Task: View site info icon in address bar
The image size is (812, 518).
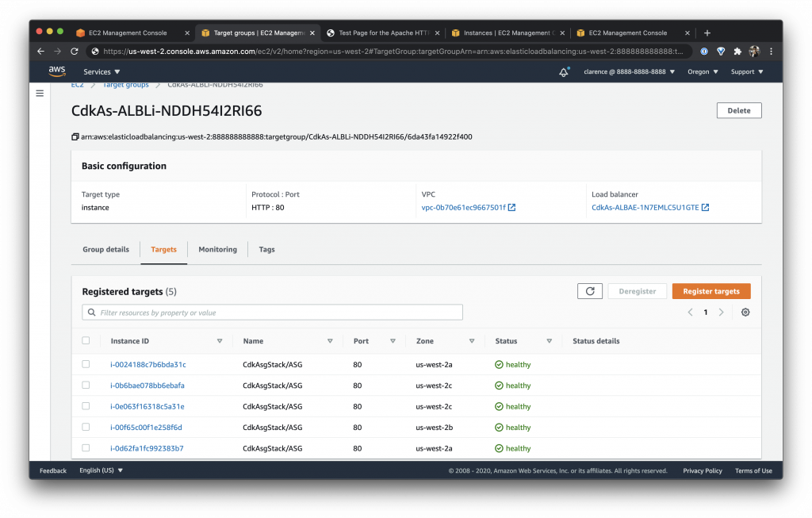Action: pyautogui.click(x=95, y=52)
